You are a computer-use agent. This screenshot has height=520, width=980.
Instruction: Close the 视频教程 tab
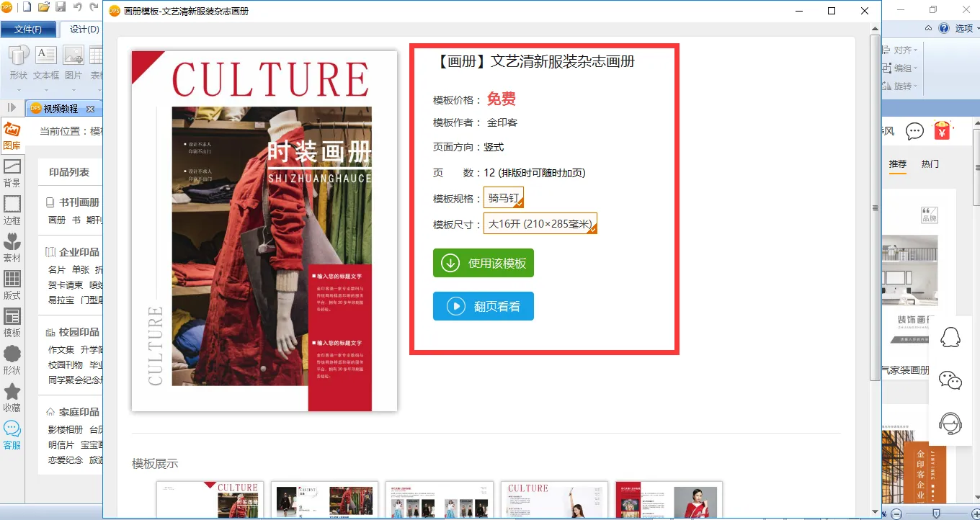coord(90,109)
